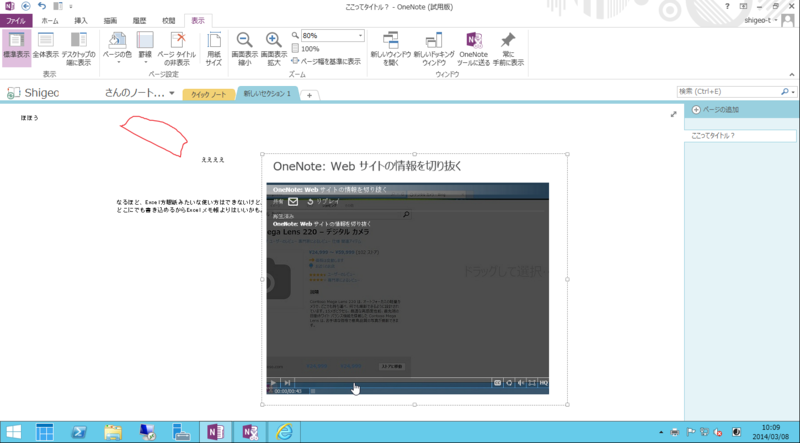Toggle 常に手前に表示 always on top pin
800x443 pixels.
point(508,48)
